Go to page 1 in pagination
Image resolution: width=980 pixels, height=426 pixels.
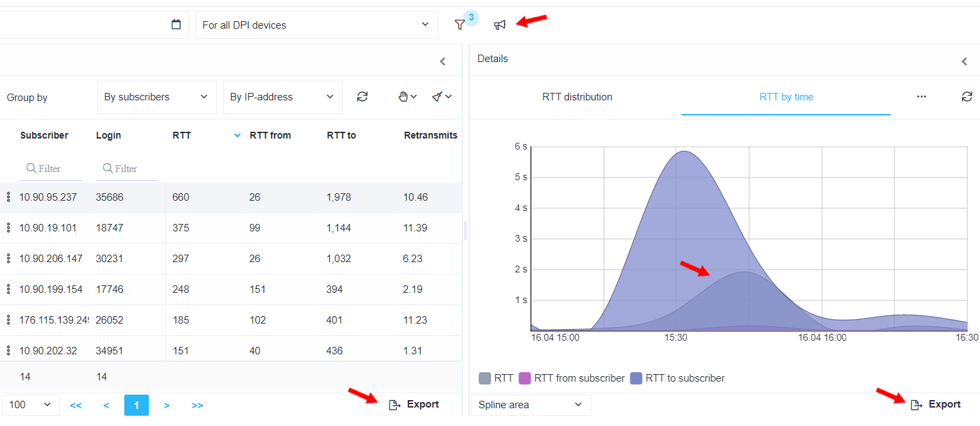[136, 405]
